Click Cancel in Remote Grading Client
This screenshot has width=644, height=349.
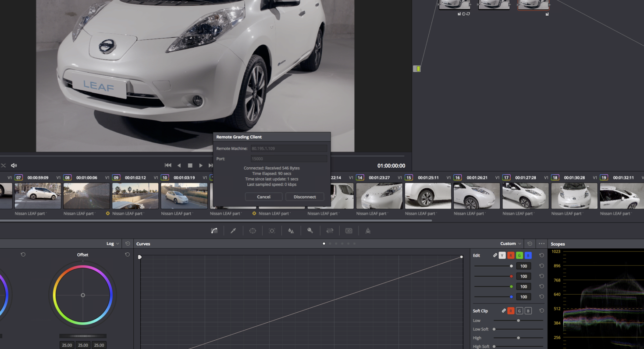click(x=263, y=197)
